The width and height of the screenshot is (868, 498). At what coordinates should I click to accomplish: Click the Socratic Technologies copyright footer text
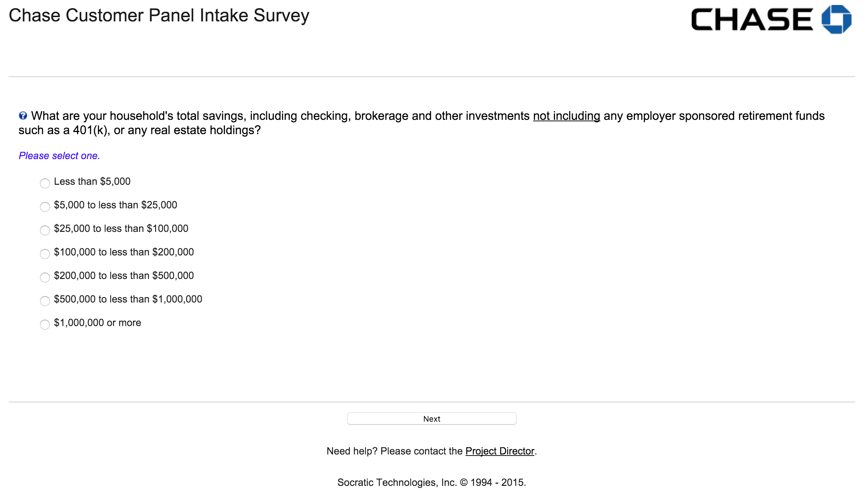coord(432,483)
